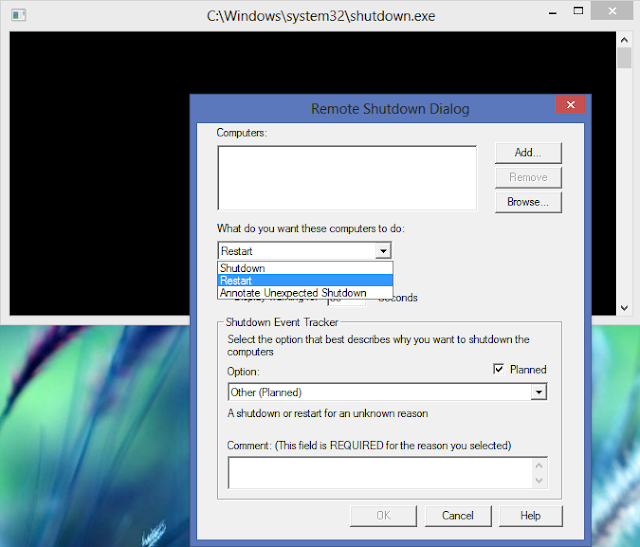
Task: Click the disabled Remove button
Action: (528, 177)
